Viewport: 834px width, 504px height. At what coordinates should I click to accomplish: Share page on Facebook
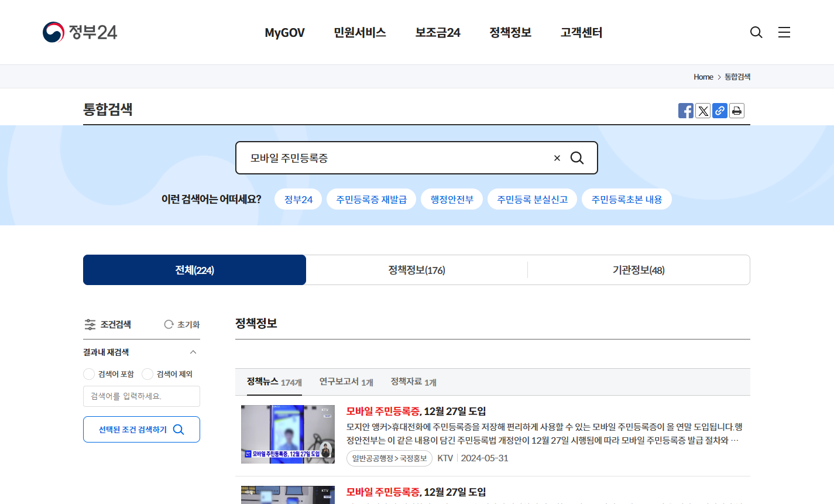686,111
